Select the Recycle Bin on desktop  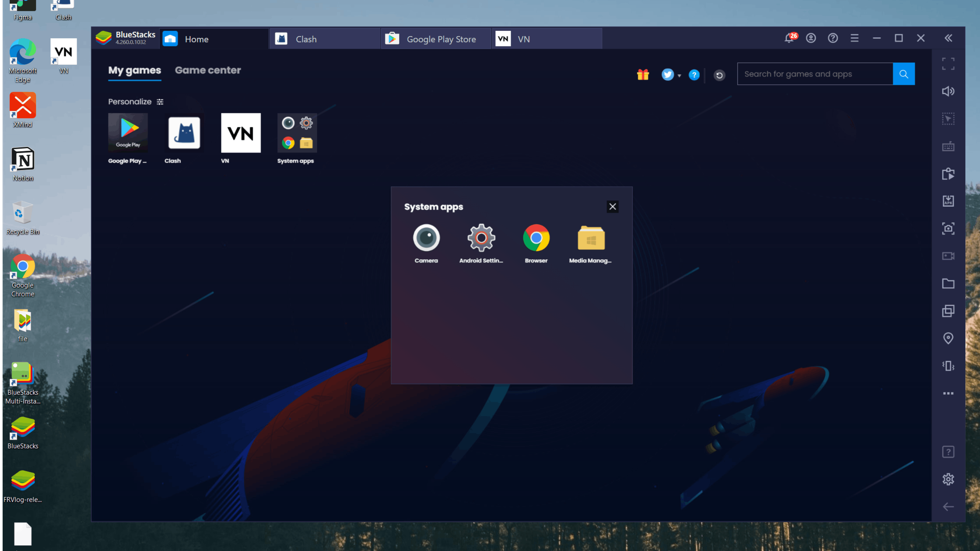pyautogui.click(x=23, y=217)
